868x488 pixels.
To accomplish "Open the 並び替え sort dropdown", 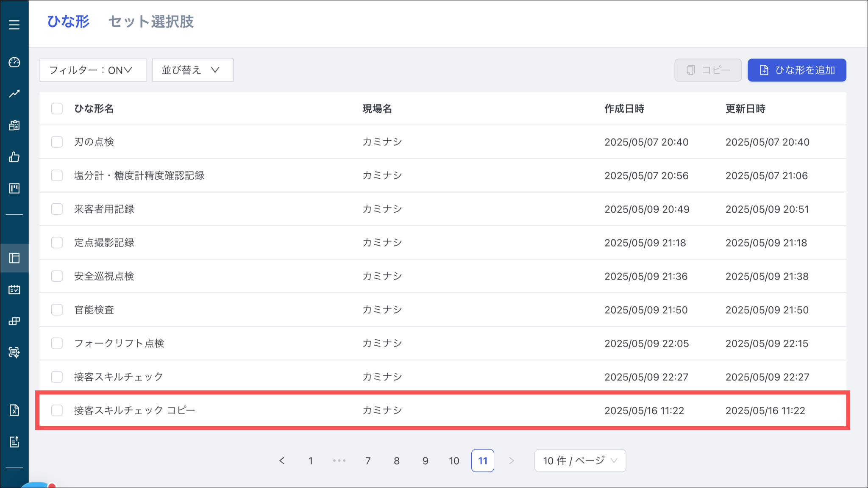I will point(192,70).
